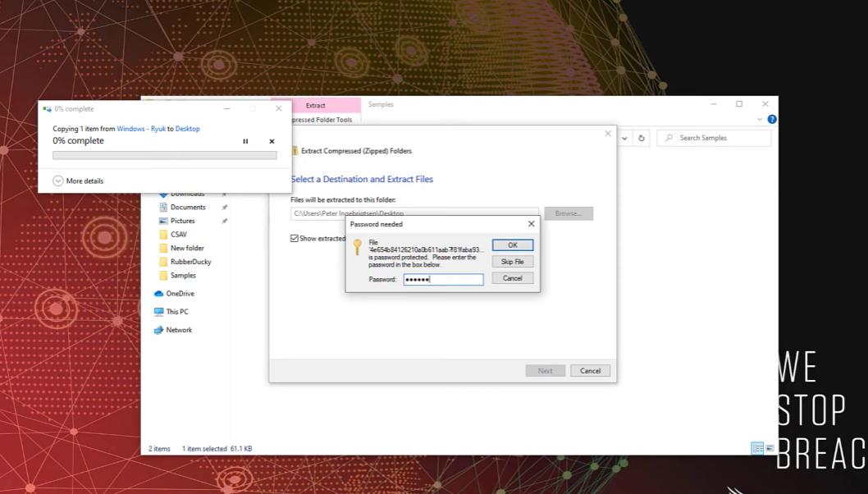
Task: Select Network in navigation pane
Action: click(179, 330)
